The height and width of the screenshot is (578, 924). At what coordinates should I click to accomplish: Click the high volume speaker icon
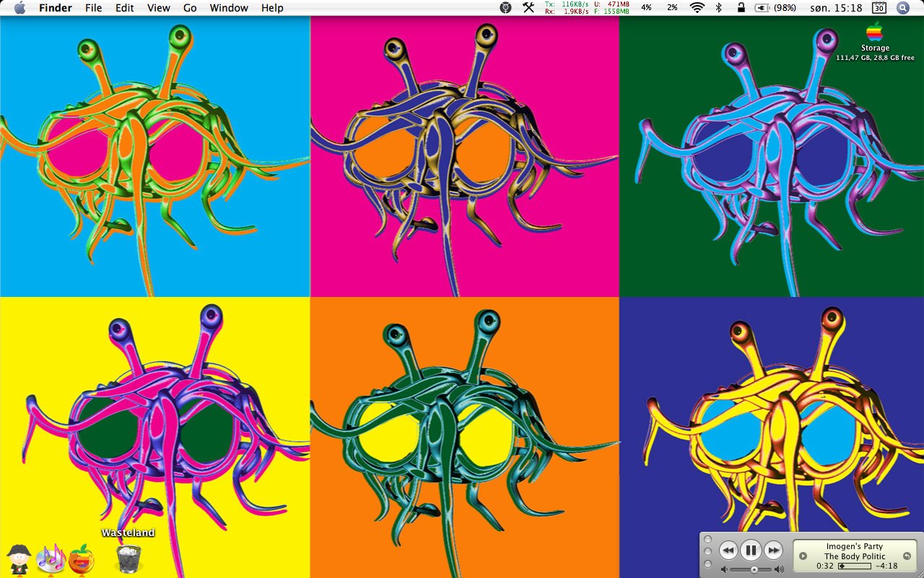pyautogui.click(x=779, y=569)
